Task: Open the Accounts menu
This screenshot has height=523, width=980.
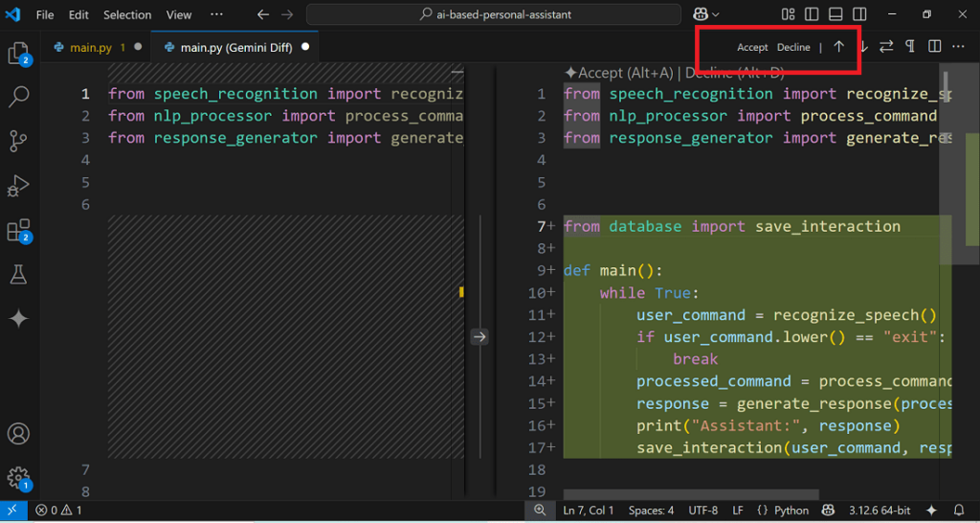Action: click(18, 434)
